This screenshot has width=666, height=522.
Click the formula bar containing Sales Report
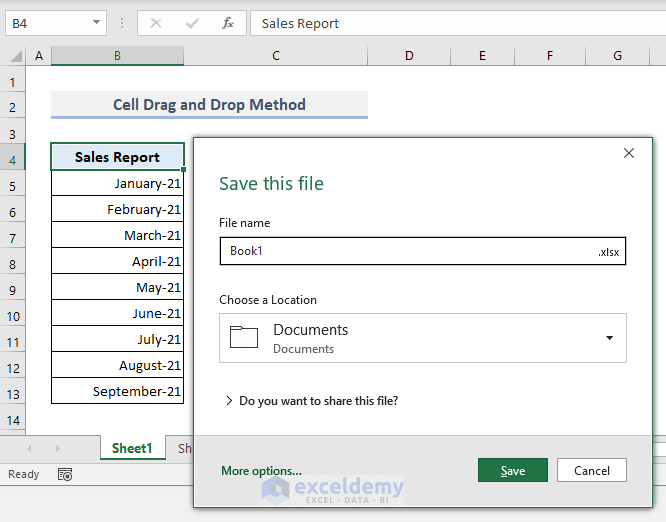pyautogui.click(x=458, y=23)
